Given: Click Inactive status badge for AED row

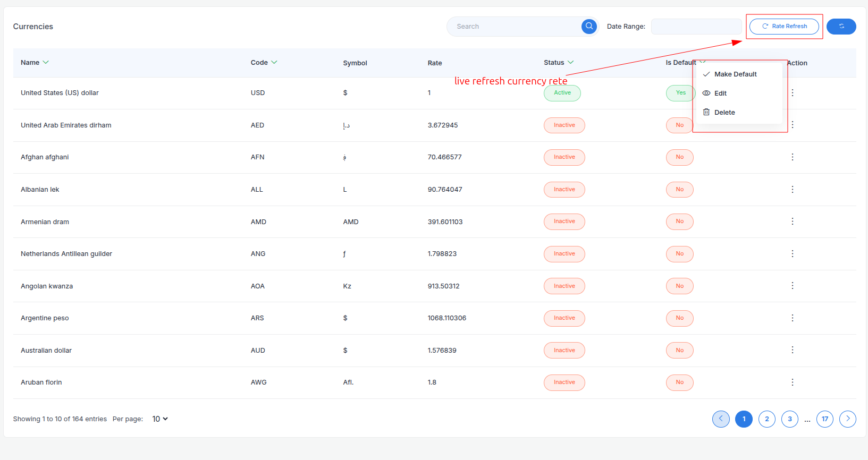Looking at the screenshot, I should pyautogui.click(x=564, y=125).
